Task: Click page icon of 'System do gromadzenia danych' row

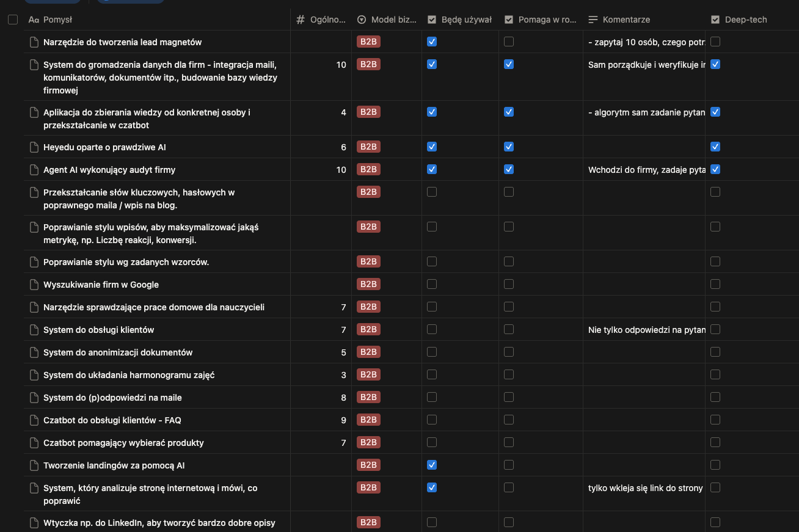Action: pos(35,65)
